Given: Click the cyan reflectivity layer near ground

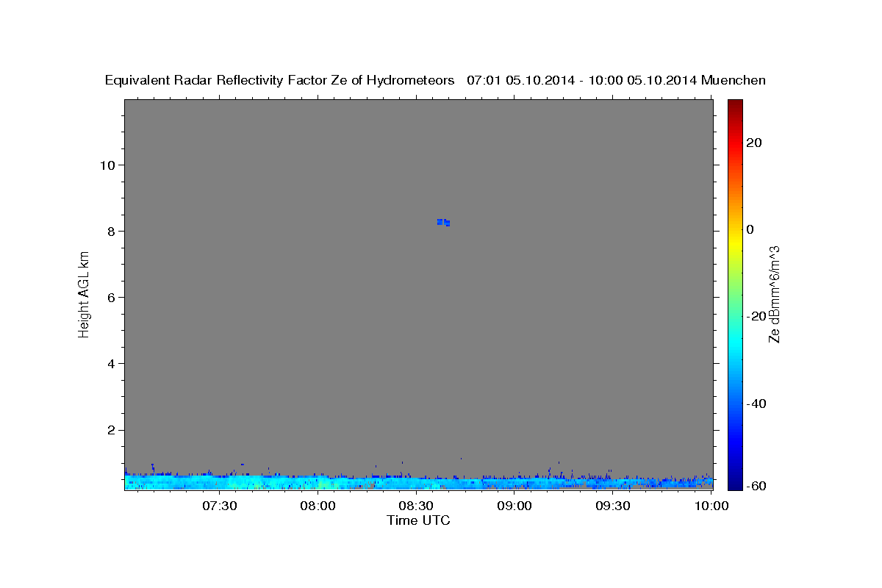Looking at the screenshot, I should point(418,482).
